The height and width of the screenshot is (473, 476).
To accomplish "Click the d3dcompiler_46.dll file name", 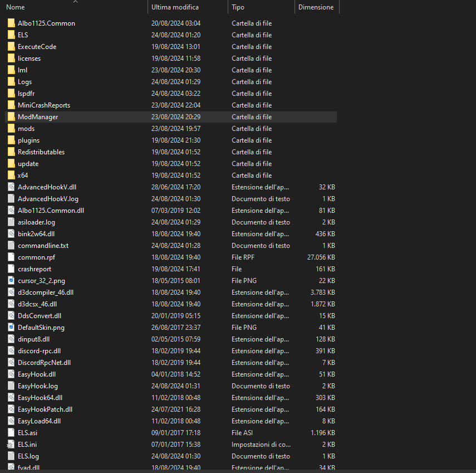I will (x=46, y=292).
